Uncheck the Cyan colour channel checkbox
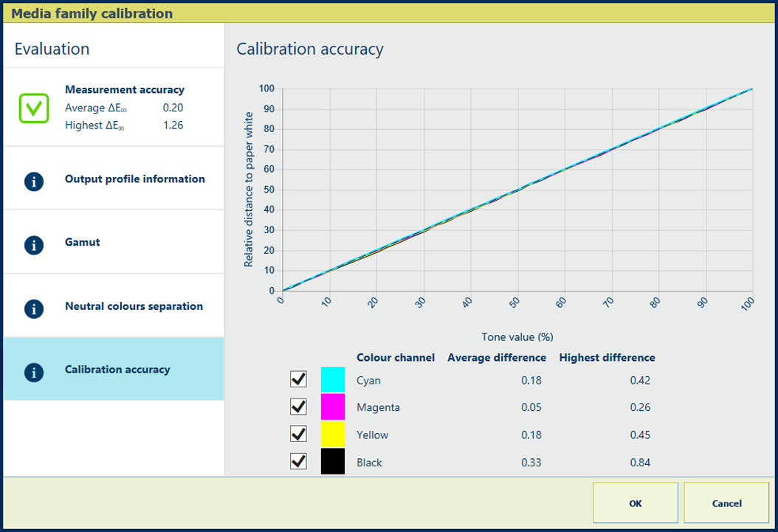 click(298, 379)
